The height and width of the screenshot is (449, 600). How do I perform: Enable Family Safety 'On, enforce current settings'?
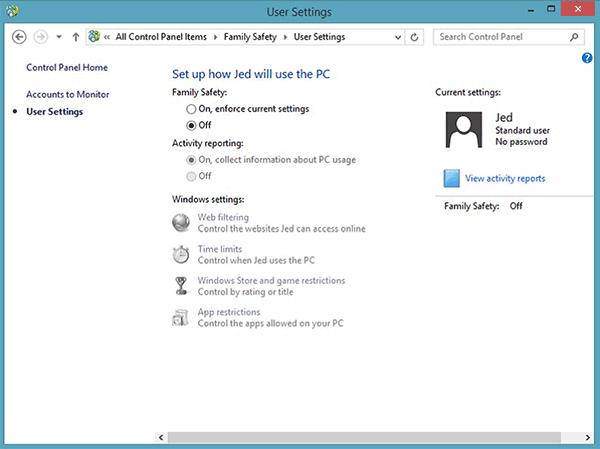[x=191, y=108]
